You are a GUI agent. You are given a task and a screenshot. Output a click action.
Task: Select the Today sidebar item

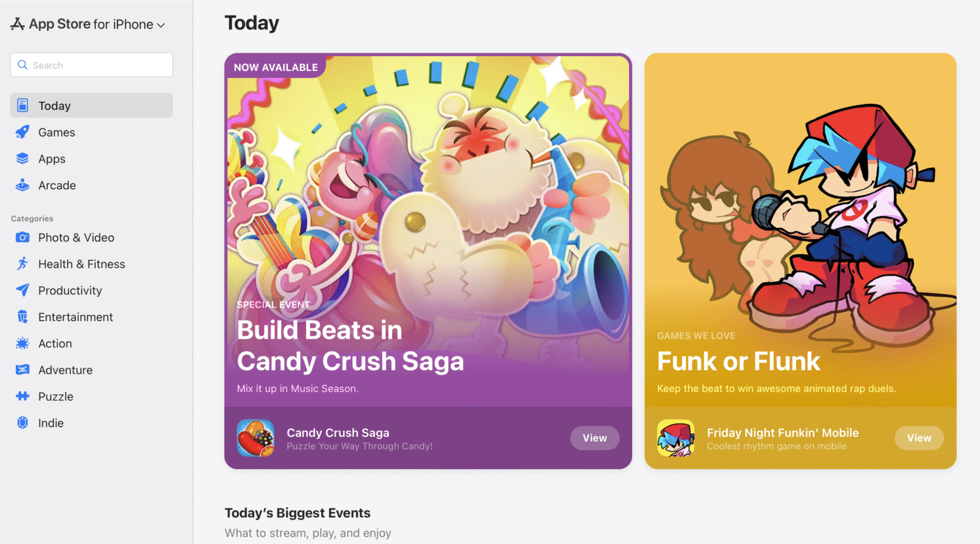click(91, 105)
